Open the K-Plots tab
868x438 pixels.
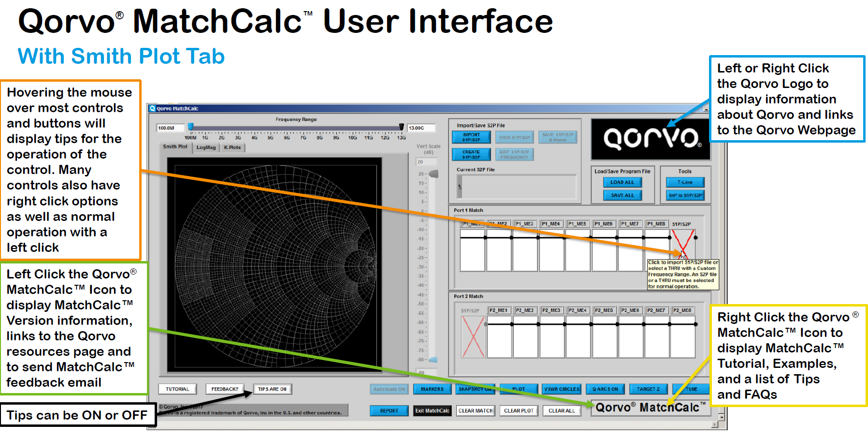[232, 147]
